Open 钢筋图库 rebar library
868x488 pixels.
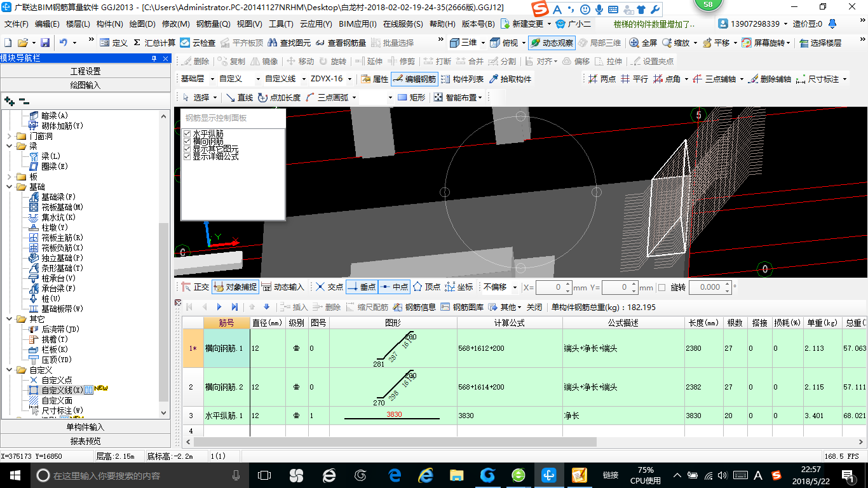(463, 307)
